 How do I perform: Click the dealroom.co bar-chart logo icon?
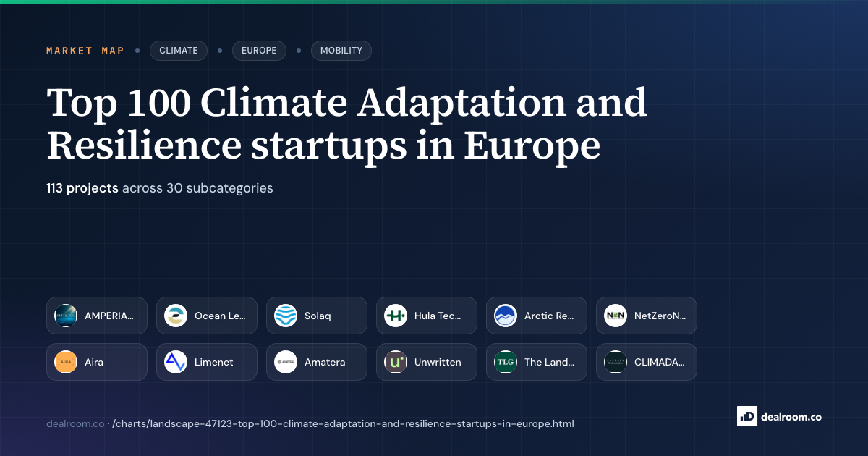pos(746,416)
